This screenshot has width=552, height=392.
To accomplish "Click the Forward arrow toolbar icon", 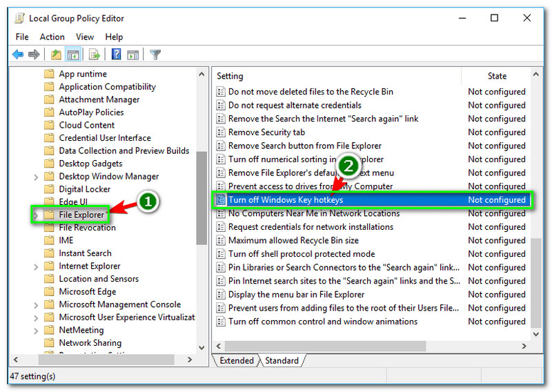I will point(33,55).
